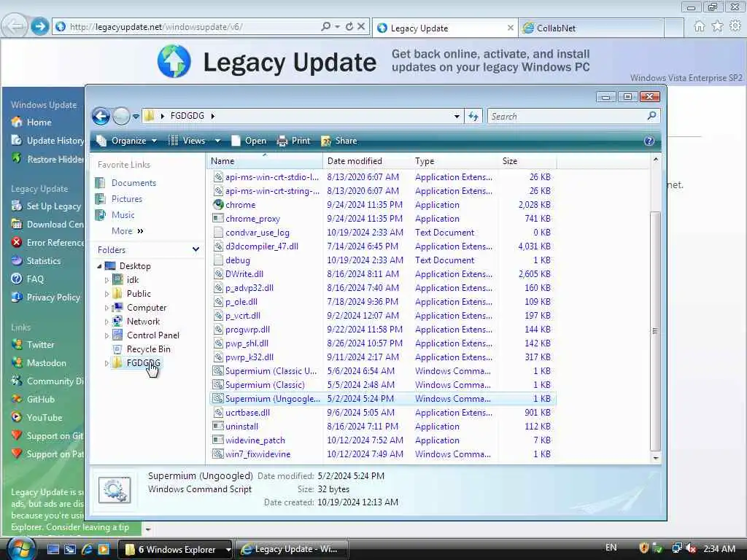
Task: Click the chrome application file icon
Action: (x=217, y=205)
